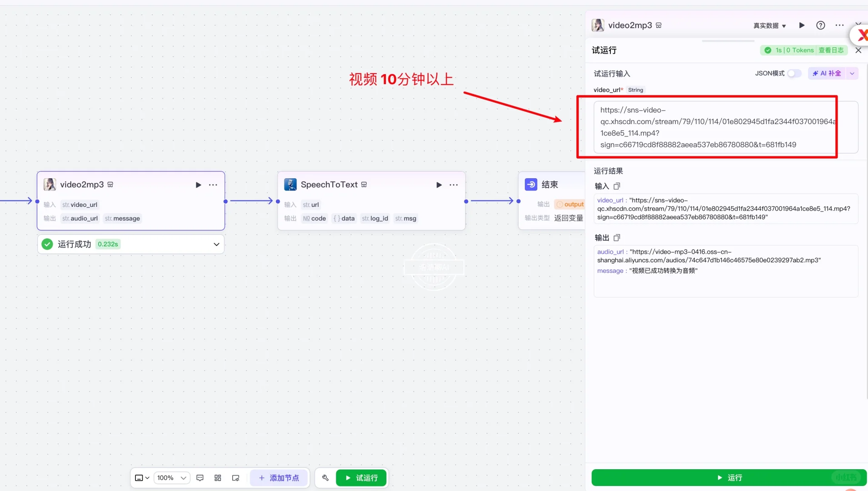Open more options on the SpeechToText node
The width and height of the screenshot is (868, 491).
(453, 185)
